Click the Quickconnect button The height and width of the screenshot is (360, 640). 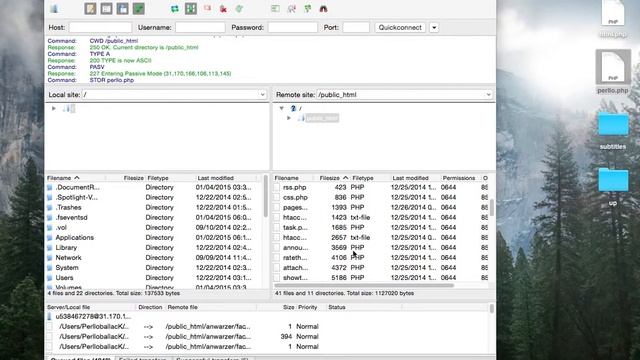tap(400, 27)
